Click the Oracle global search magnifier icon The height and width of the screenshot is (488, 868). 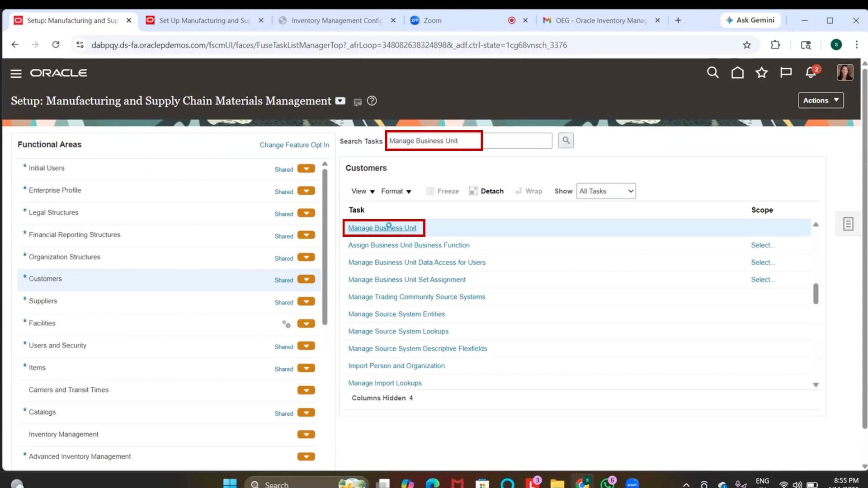tap(712, 73)
